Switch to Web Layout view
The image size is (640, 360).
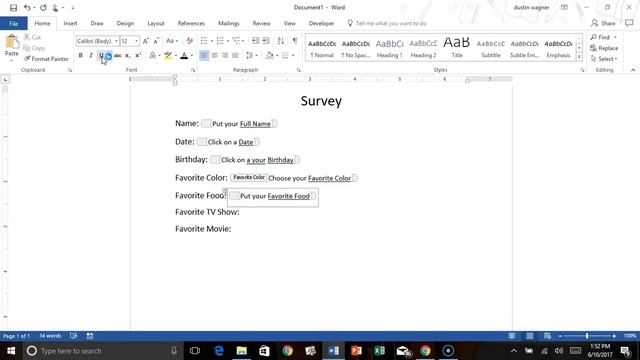click(x=547, y=336)
